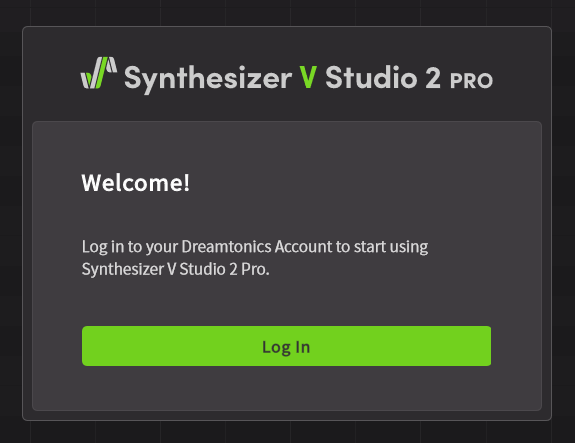The width and height of the screenshot is (575, 443).
Task: Click Studio 2 in the header title
Action: [383, 77]
